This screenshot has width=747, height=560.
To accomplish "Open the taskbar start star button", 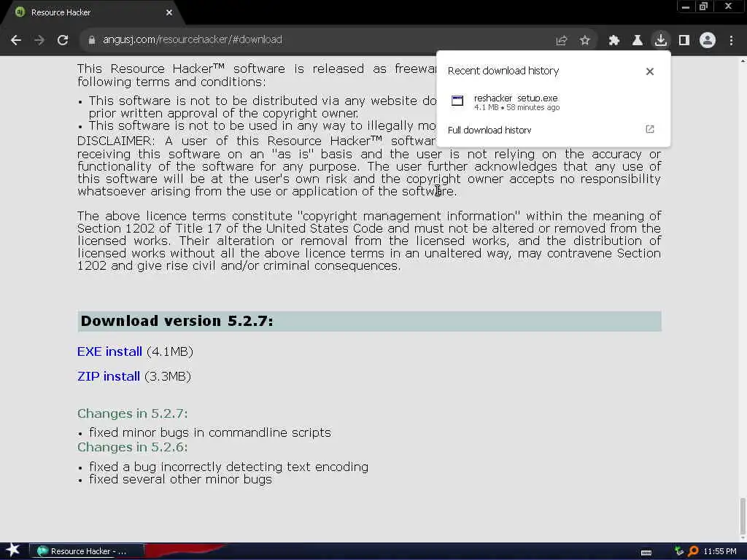I will (x=13, y=551).
